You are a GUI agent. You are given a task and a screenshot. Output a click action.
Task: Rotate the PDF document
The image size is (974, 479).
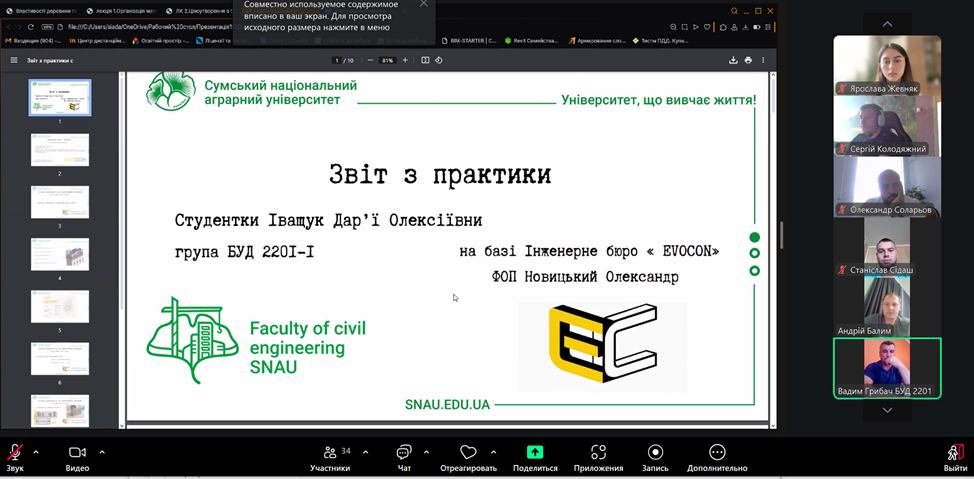click(x=439, y=60)
